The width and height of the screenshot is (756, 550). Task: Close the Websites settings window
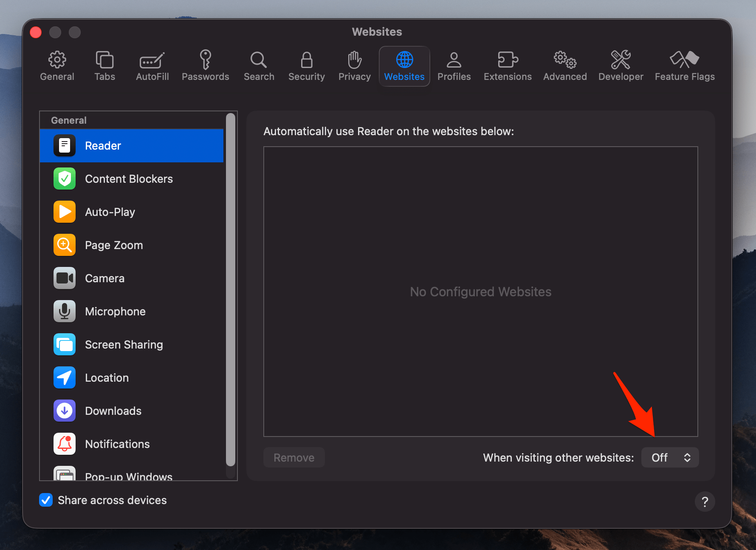[36, 32]
